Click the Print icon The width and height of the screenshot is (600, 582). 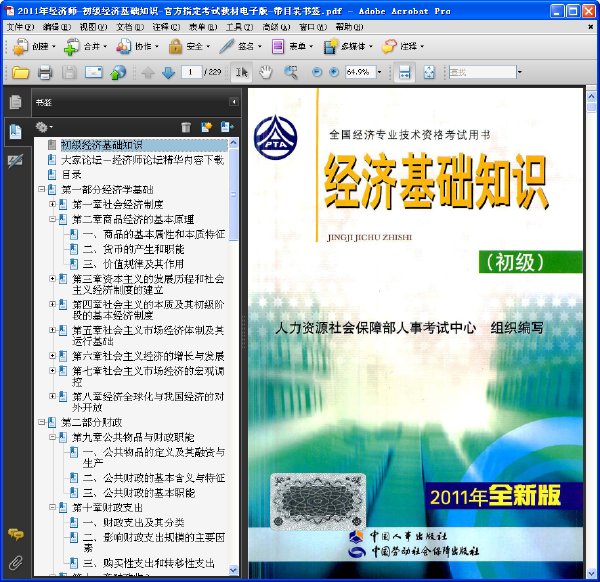coord(45,72)
